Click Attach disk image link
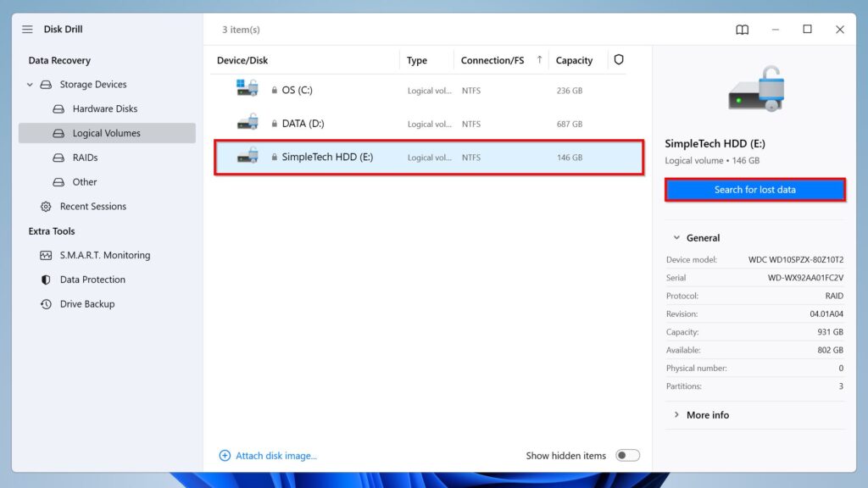868x488 pixels. [275, 456]
